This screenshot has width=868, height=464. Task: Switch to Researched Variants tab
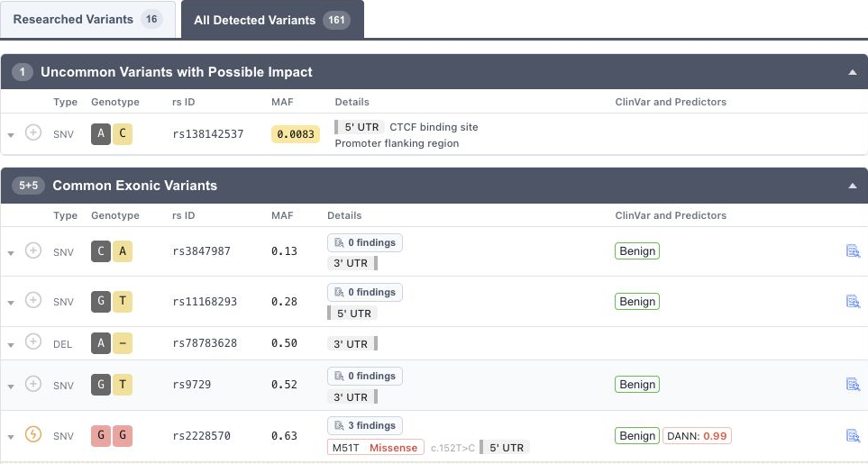point(87,19)
